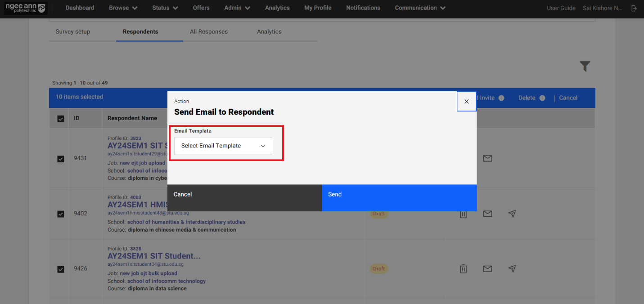Uncheck the checkbox for respondent 9431

[x=61, y=159]
